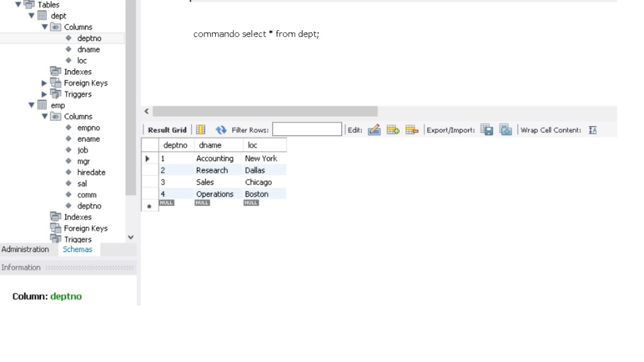Click the grid display options icon

tap(199, 129)
